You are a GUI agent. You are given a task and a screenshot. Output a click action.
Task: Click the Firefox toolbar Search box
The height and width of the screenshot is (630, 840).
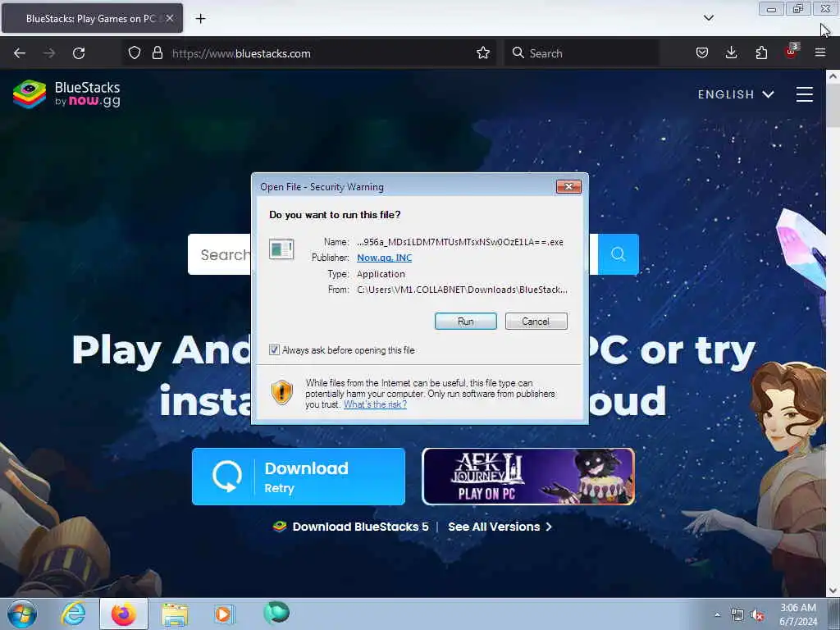pyautogui.click(x=582, y=53)
